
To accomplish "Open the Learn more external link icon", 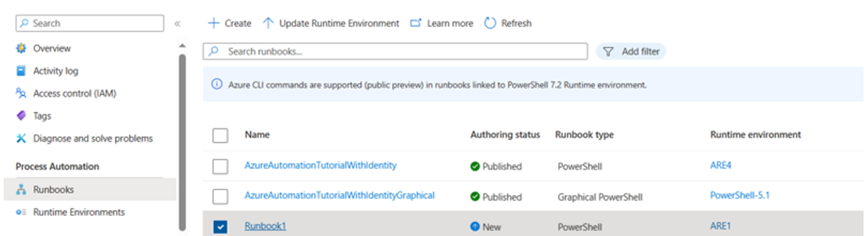I will pyautogui.click(x=416, y=23).
